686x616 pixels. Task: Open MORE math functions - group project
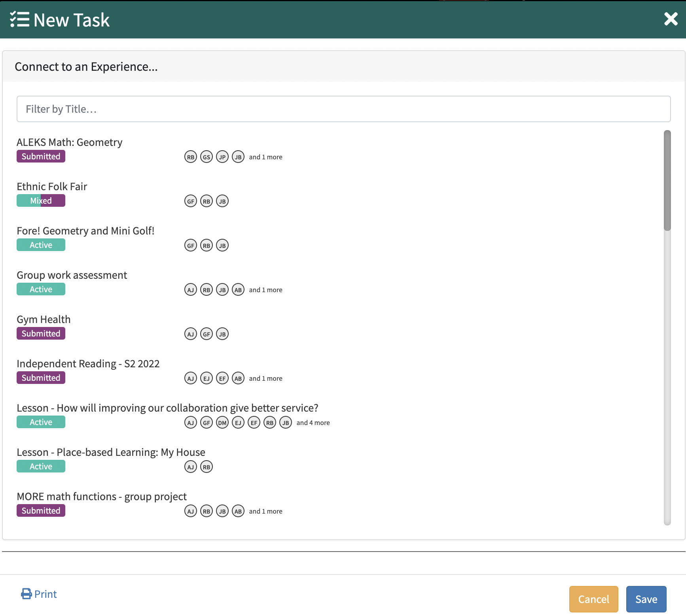pyautogui.click(x=102, y=497)
